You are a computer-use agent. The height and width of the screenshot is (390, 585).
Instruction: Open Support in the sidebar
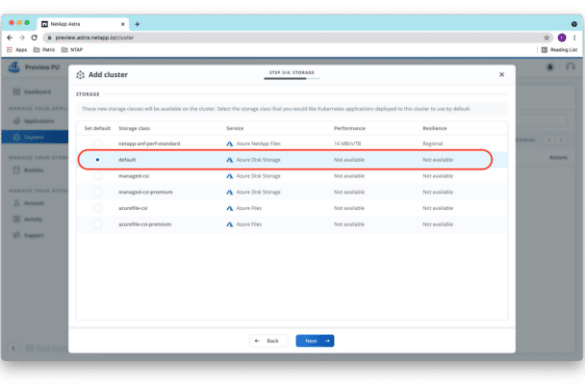pos(35,235)
